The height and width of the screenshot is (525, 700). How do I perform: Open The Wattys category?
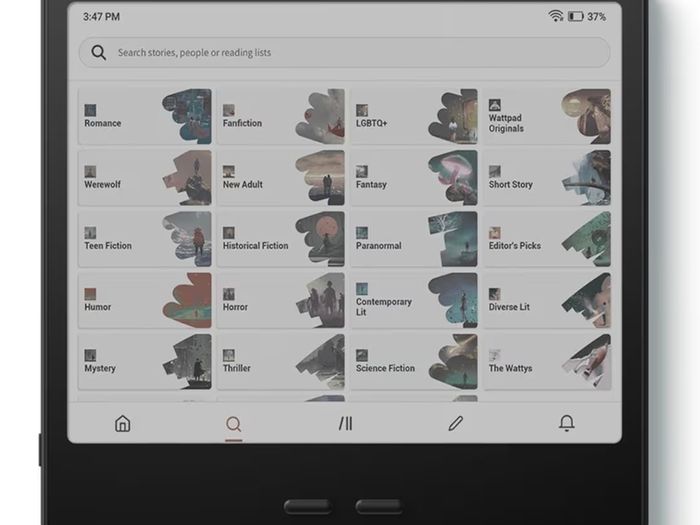tap(547, 362)
